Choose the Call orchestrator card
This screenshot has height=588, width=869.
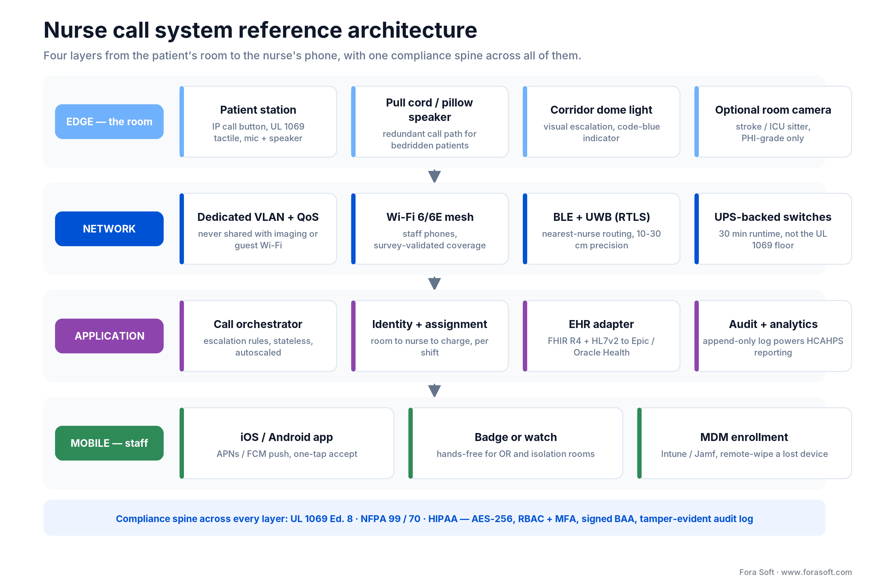(258, 336)
